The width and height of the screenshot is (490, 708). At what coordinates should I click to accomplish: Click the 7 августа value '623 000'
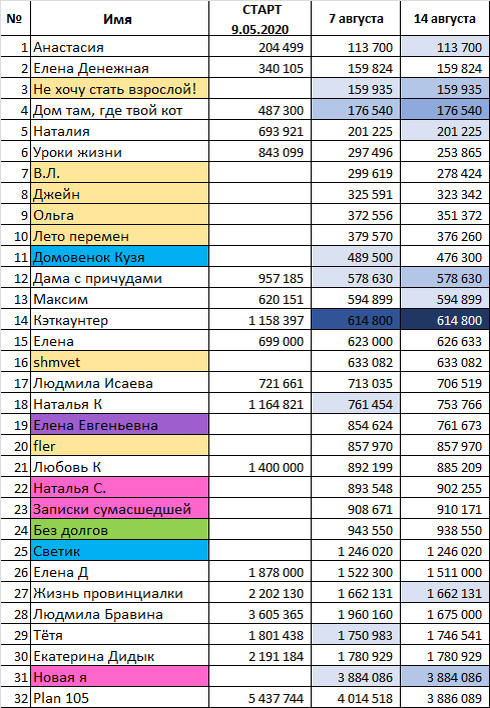(356, 341)
